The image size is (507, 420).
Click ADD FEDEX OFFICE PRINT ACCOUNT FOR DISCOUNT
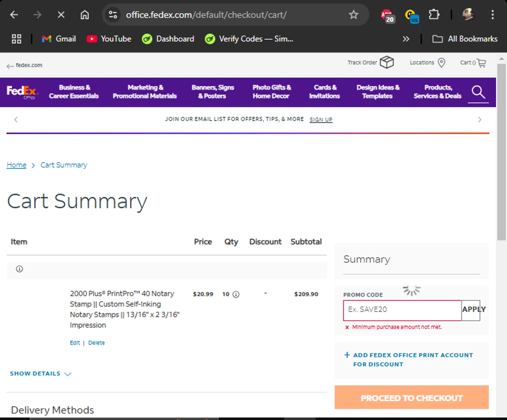tap(413, 359)
